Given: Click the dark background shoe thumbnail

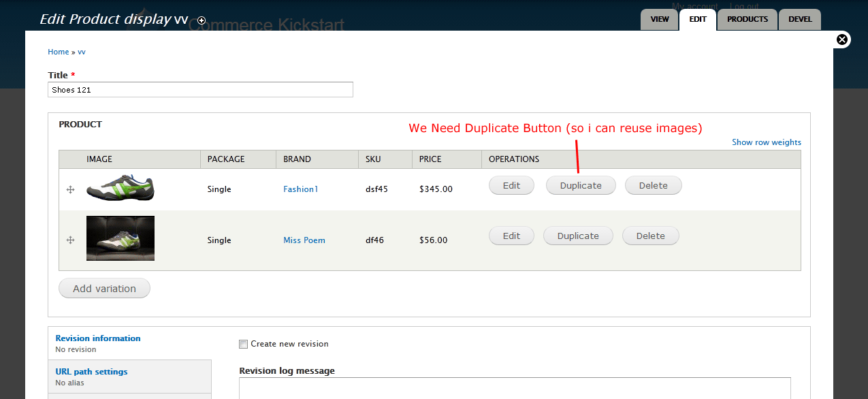Looking at the screenshot, I should tap(120, 238).
